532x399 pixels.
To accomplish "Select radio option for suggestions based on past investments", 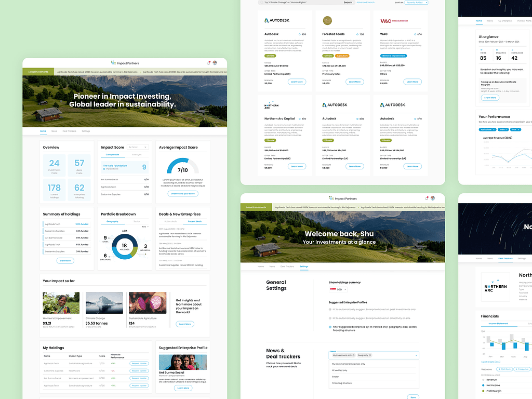I will pos(330,309).
